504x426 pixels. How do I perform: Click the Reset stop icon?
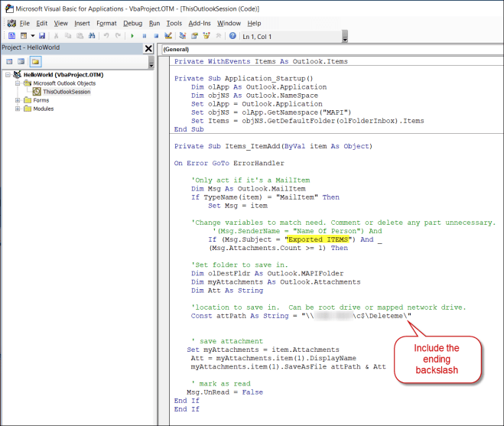tap(156, 36)
